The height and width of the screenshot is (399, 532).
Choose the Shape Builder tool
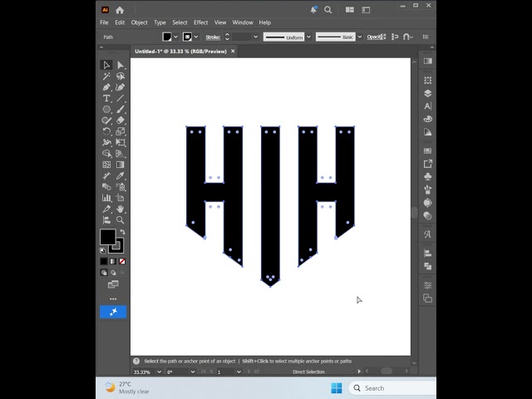pyautogui.click(x=106, y=153)
